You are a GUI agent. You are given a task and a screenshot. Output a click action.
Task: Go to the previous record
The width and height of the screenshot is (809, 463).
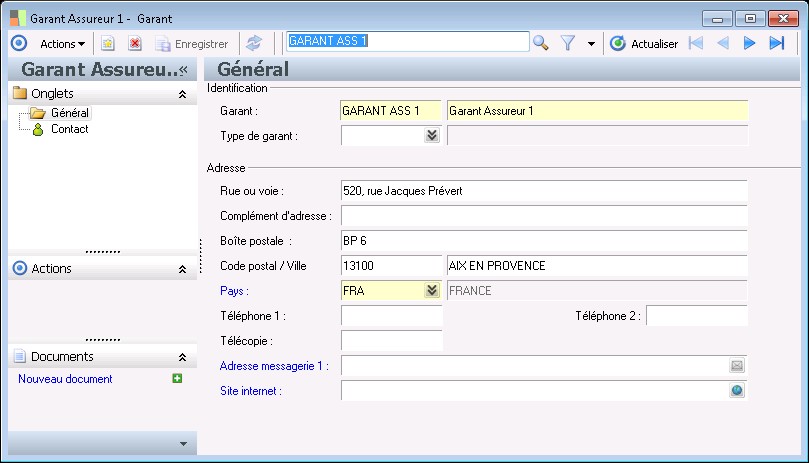[723, 43]
